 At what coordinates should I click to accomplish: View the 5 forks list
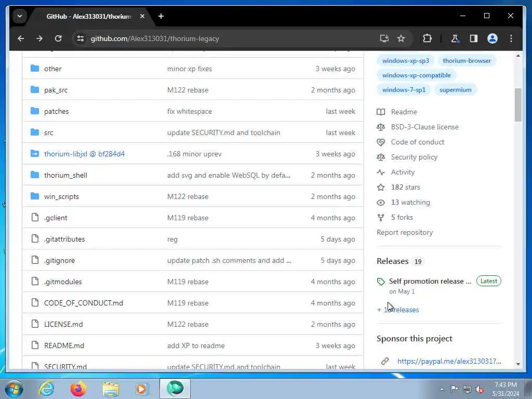tap(402, 218)
